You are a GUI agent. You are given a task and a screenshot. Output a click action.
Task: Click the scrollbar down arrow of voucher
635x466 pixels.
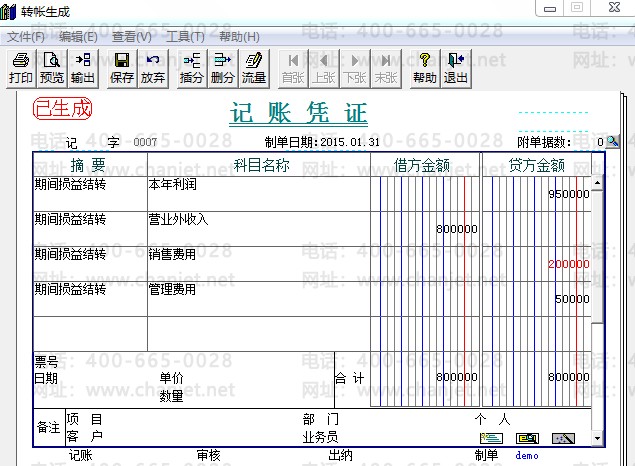598,438
